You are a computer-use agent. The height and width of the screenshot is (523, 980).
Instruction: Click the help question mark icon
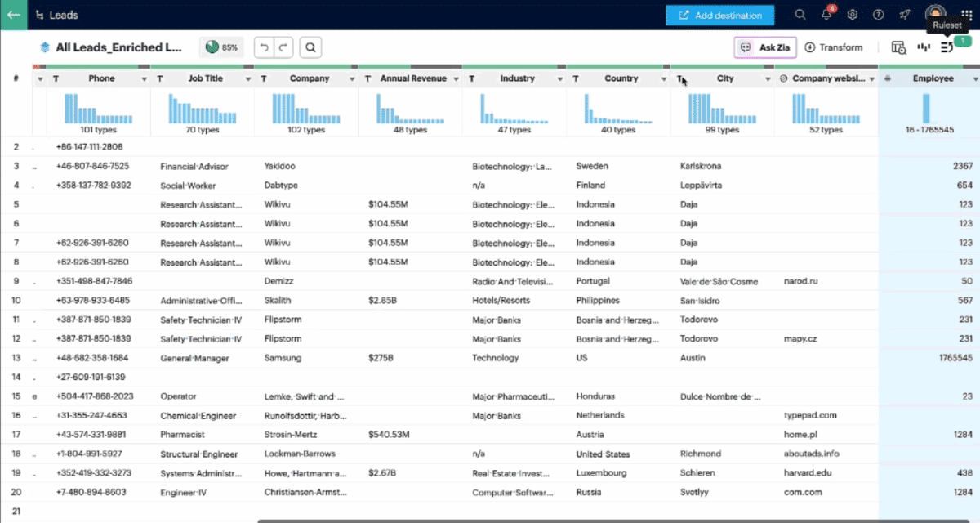click(x=878, y=15)
